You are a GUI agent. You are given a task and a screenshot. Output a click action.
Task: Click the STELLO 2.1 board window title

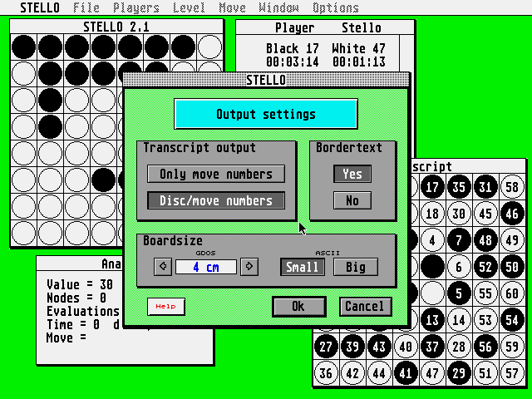point(116,27)
